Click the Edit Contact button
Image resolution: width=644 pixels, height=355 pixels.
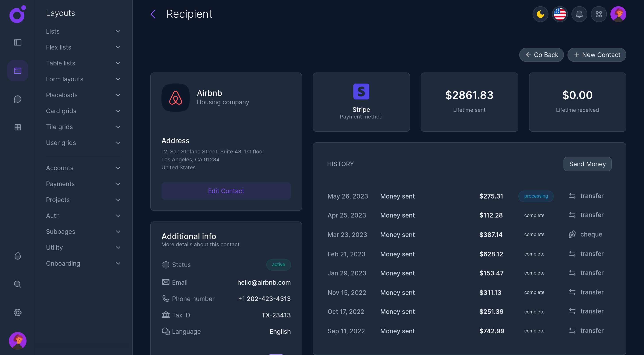[x=226, y=191]
